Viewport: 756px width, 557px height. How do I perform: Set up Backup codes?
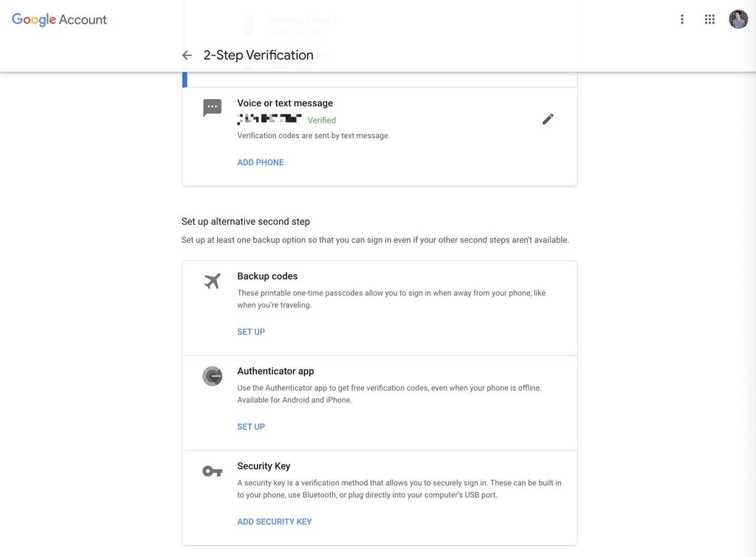(251, 331)
